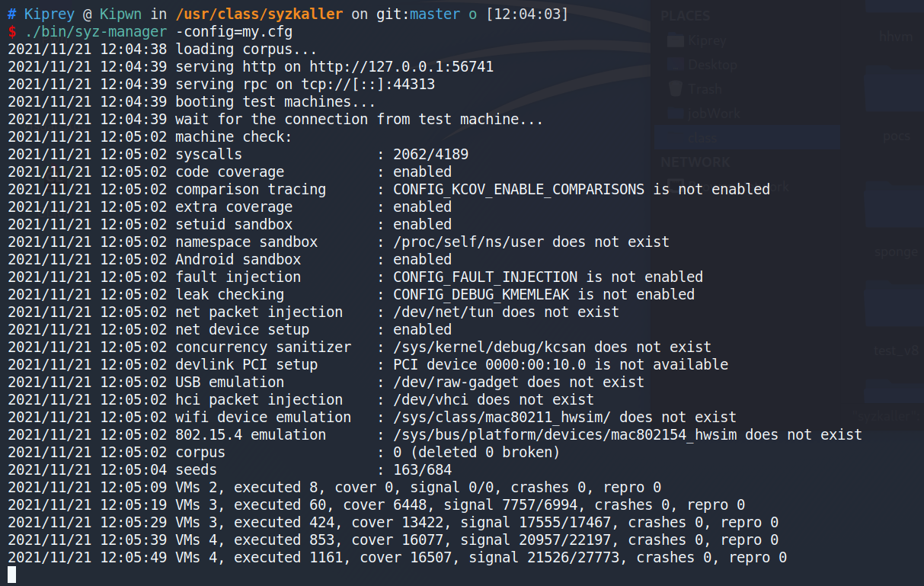
Task: Click the ./bin/syz-manager command text
Action: point(95,32)
